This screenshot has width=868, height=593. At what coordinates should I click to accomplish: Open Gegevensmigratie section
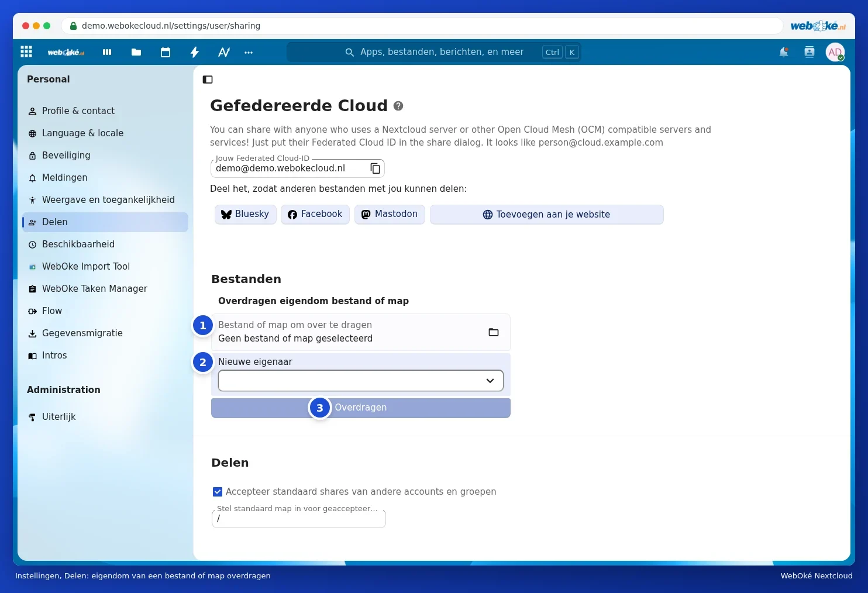[105, 333]
